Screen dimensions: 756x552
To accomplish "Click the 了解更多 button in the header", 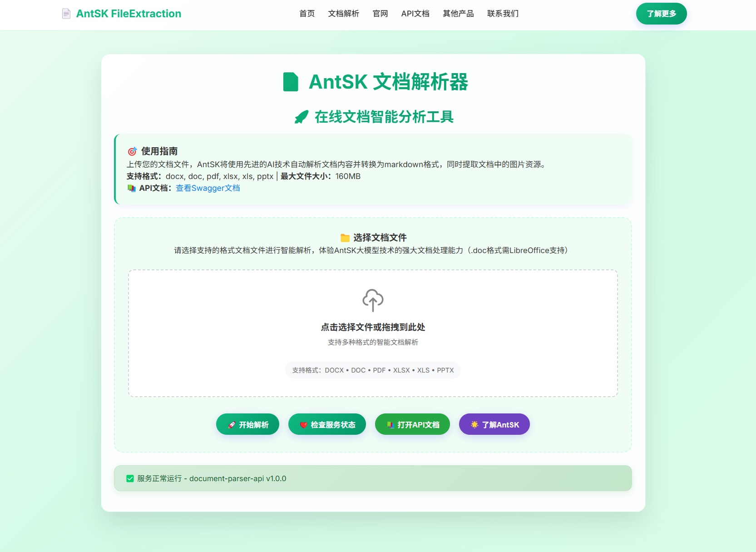I will tap(661, 14).
